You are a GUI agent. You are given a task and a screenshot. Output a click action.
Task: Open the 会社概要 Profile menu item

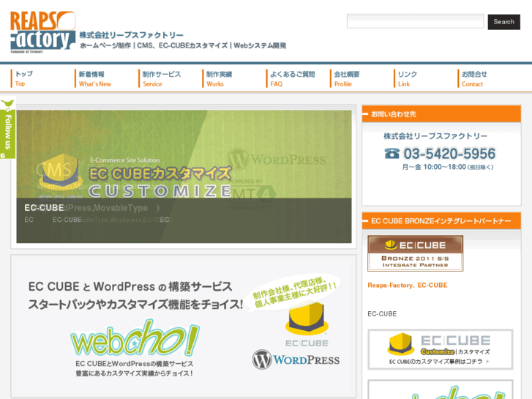pyautogui.click(x=346, y=79)
